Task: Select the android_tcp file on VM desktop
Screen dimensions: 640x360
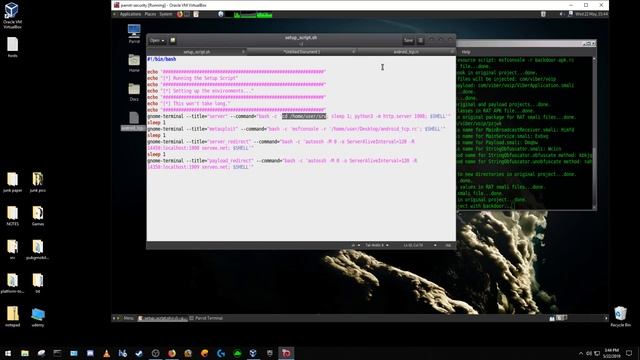Action: [133, 121]
